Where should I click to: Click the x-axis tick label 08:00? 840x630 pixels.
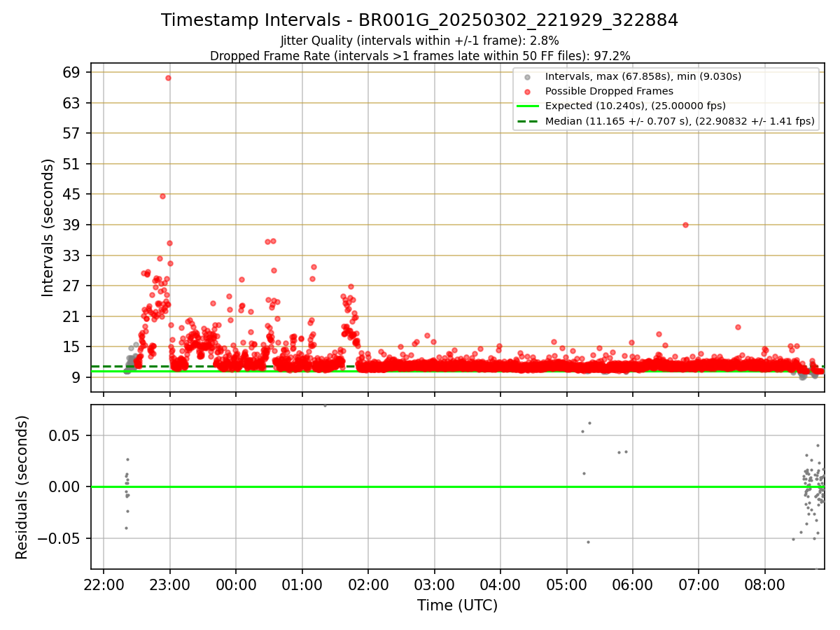tap(765, 584)
